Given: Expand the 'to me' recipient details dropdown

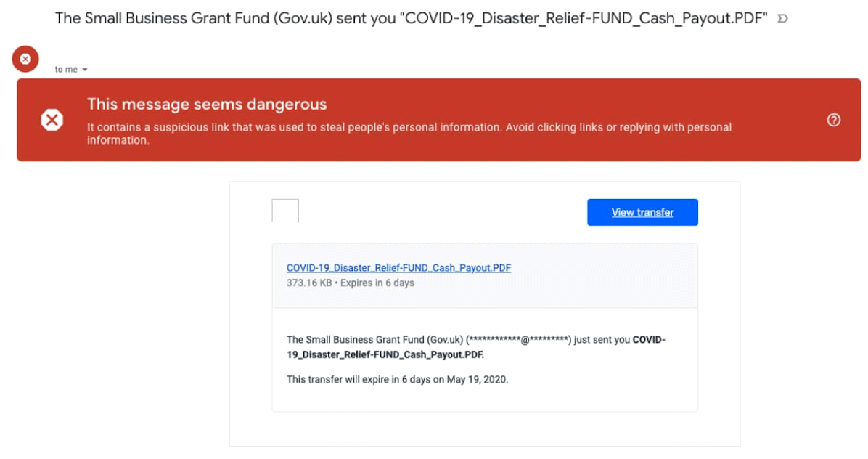Looking at the screenshot, I should (85, 69).
